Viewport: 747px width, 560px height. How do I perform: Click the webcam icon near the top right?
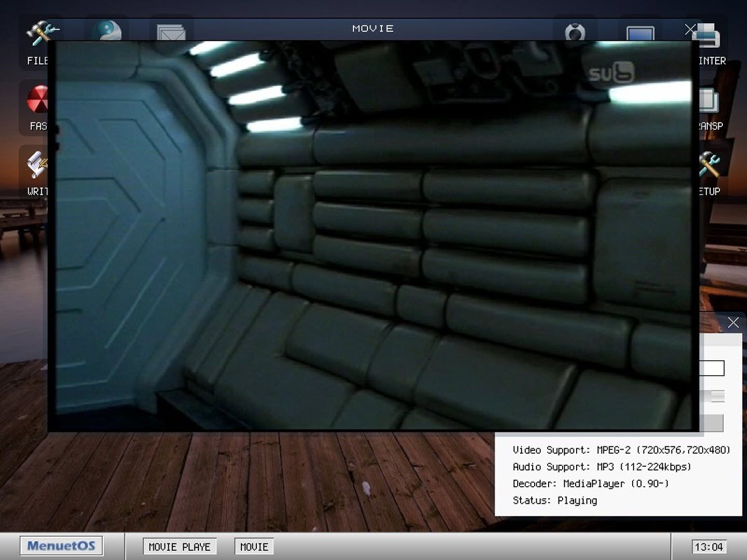[x=575, y=32]
